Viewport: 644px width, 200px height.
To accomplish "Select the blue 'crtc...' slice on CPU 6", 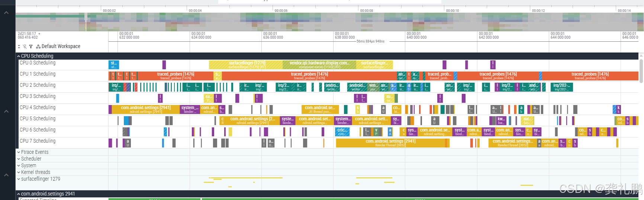I will (x=342, y=132).
